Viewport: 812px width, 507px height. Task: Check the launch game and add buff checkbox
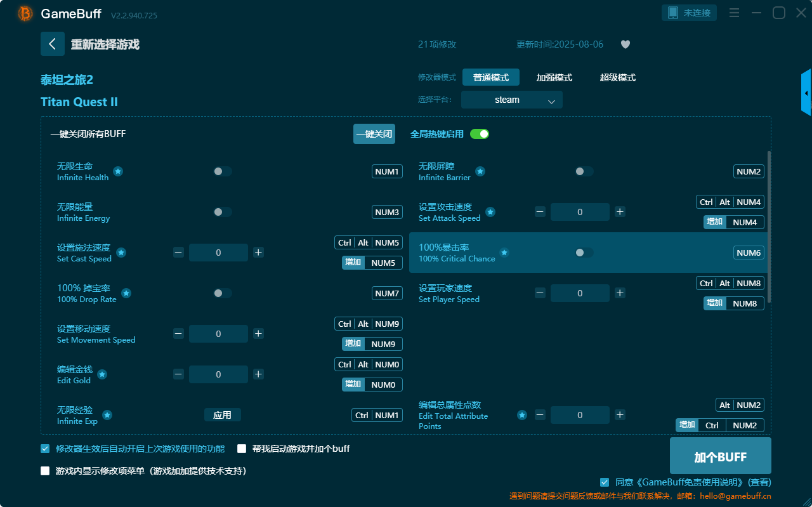pos(242,449)
